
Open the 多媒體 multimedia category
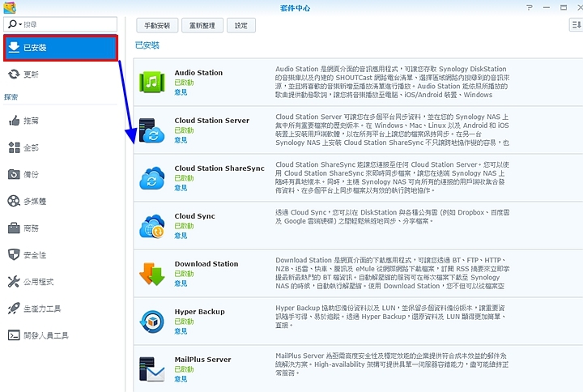61,201
